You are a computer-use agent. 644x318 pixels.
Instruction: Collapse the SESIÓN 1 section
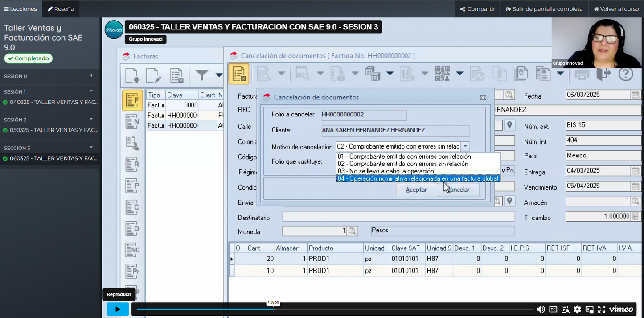[91, 91]
